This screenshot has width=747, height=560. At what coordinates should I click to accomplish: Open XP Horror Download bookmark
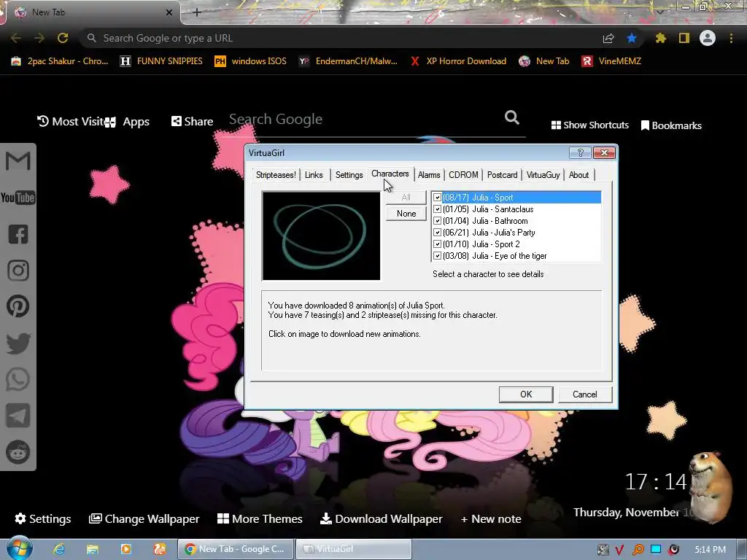click(x=458, y=61)
